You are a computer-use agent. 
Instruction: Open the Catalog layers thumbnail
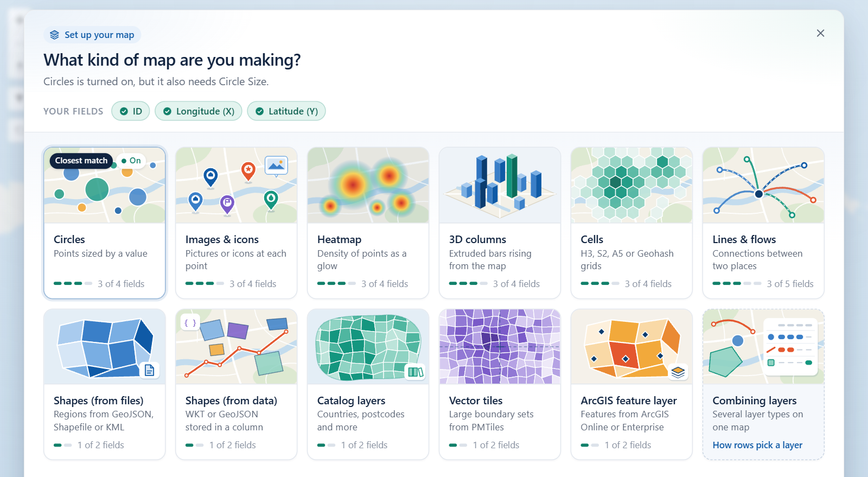368,347
